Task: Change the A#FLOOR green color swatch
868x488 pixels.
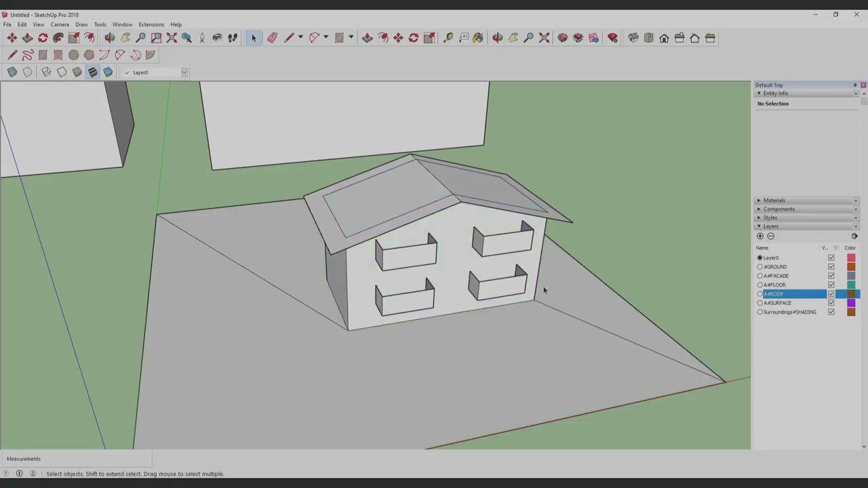Action: pos(851,285)
